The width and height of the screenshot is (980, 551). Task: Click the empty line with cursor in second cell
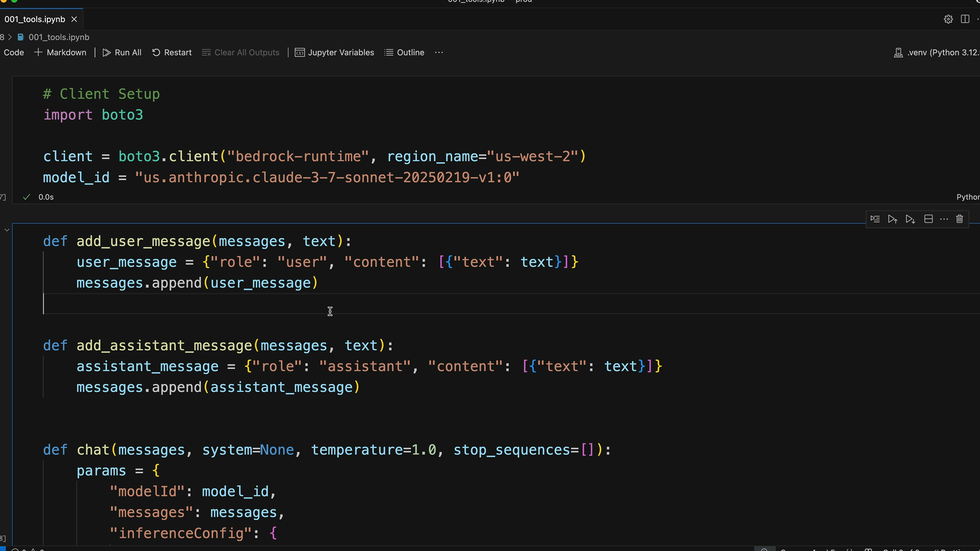510,304
